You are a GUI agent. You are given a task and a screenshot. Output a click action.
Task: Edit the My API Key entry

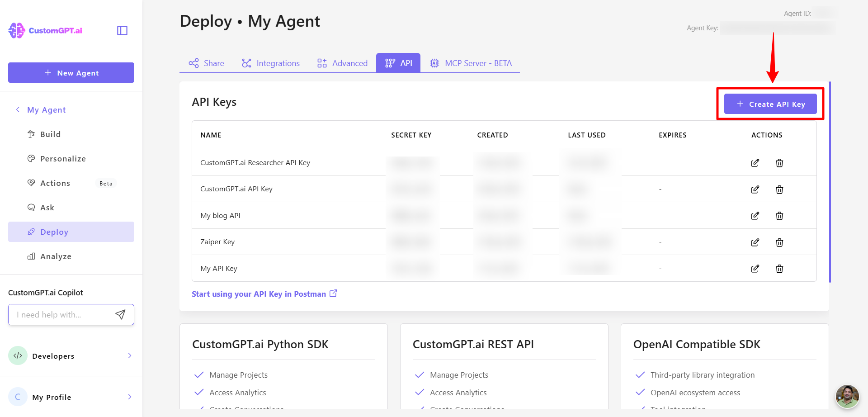pos(755,269)
